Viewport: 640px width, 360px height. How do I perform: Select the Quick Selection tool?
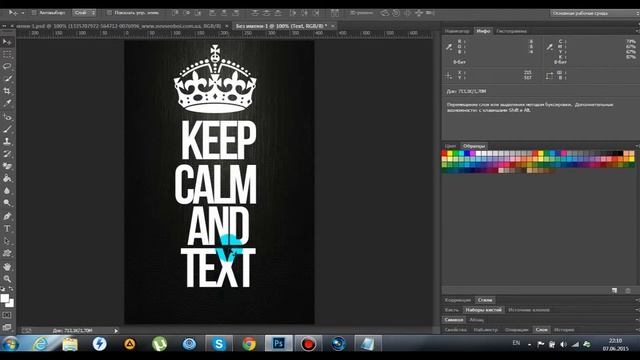pos(7,78)
